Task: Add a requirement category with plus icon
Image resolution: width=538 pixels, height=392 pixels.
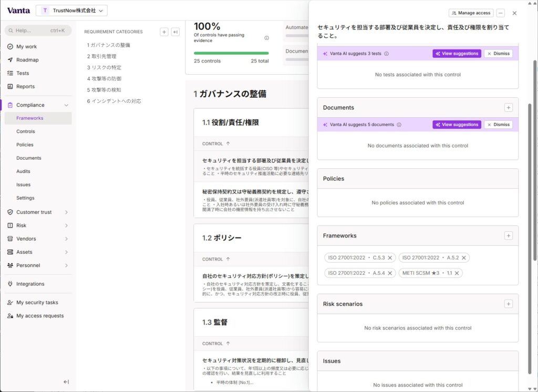Action: [164, 32]
